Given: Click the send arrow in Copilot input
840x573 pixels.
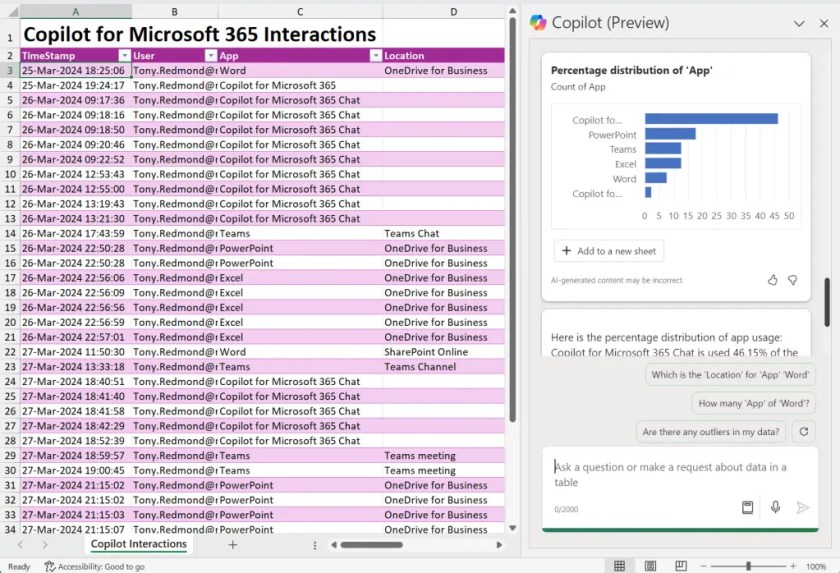Looking at the screenshot, I should tap(802, 507).
